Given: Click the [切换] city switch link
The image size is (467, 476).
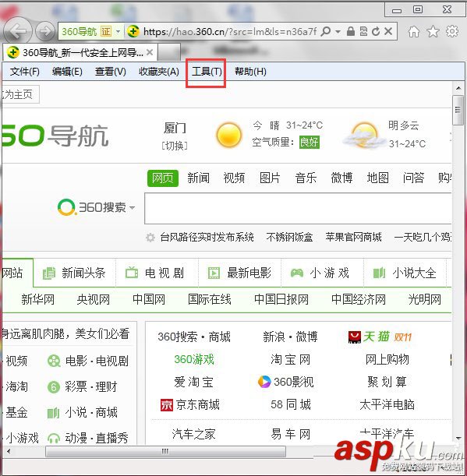Looking at the screenshot, I should pyautogui.click(x=175, y=146).
